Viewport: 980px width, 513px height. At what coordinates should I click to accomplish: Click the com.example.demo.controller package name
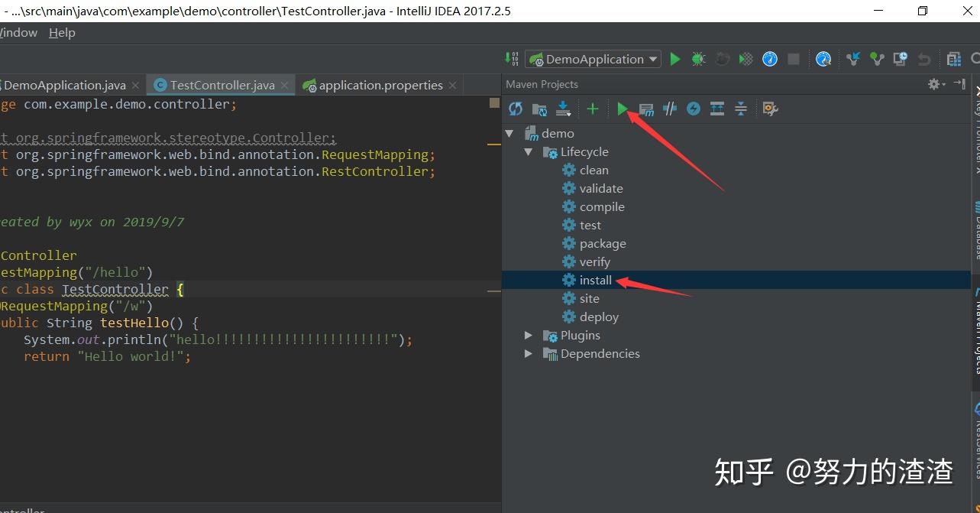pos(126,104)
